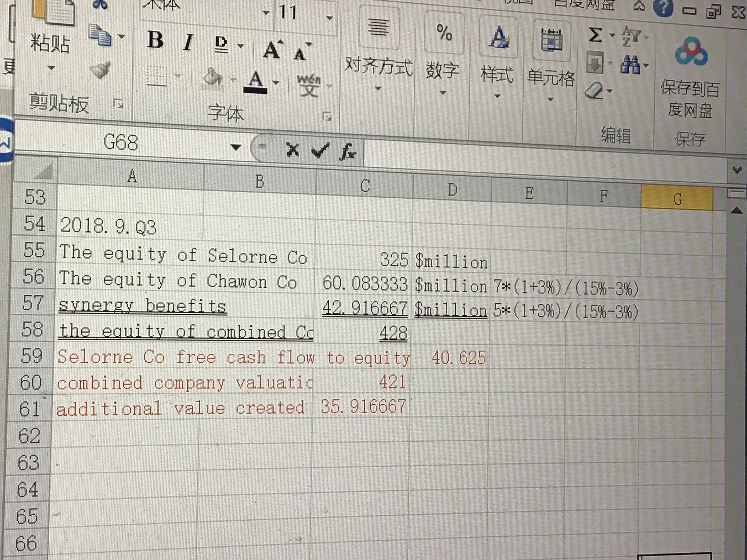Screen dimensions: 747x560
Task: Toggle bold formatting
Action: click(155, 40)
